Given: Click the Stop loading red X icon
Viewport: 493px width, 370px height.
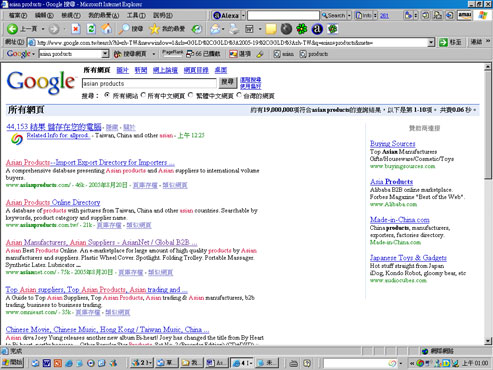Looking at the screenshot, I should 76,29.
